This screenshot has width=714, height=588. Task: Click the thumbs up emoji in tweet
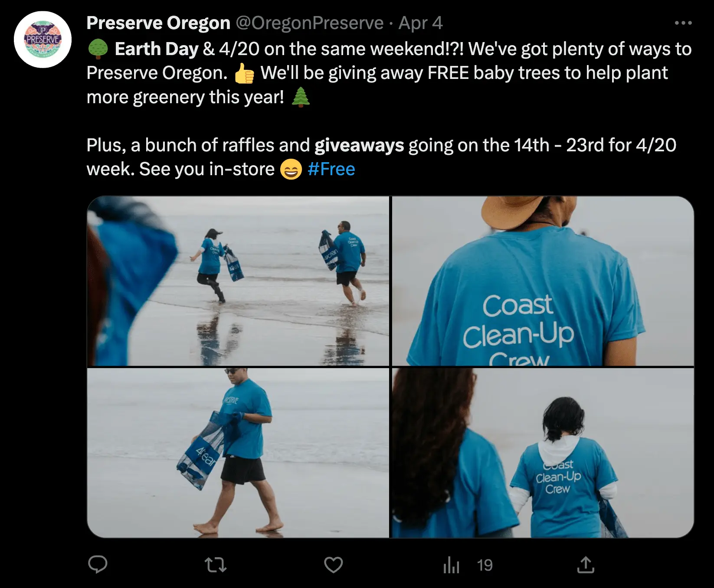coord(244,73)
